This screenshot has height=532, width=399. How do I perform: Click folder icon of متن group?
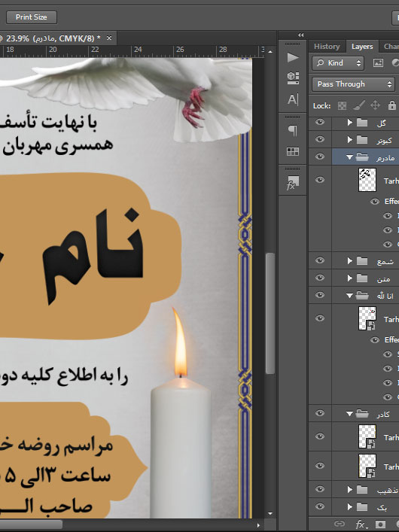[x=362, y=278]
